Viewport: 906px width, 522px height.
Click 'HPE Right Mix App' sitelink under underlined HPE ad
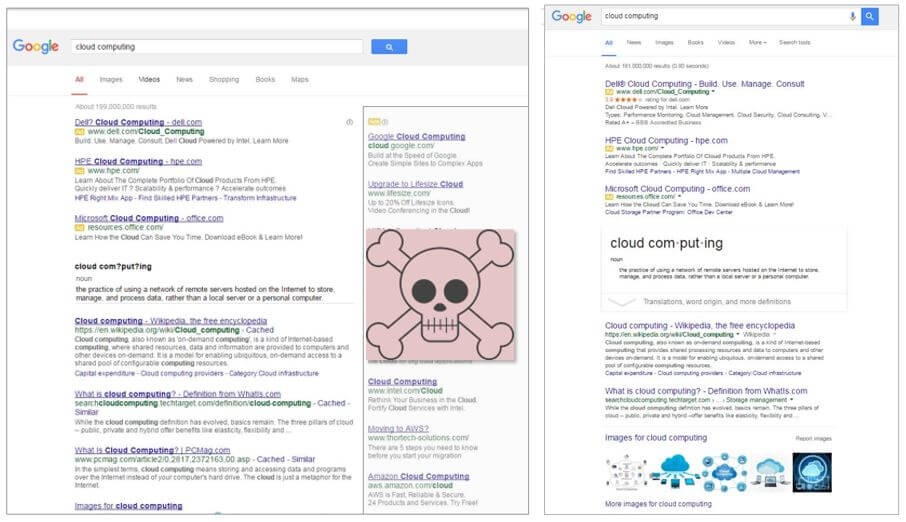[x=103, y=198]
